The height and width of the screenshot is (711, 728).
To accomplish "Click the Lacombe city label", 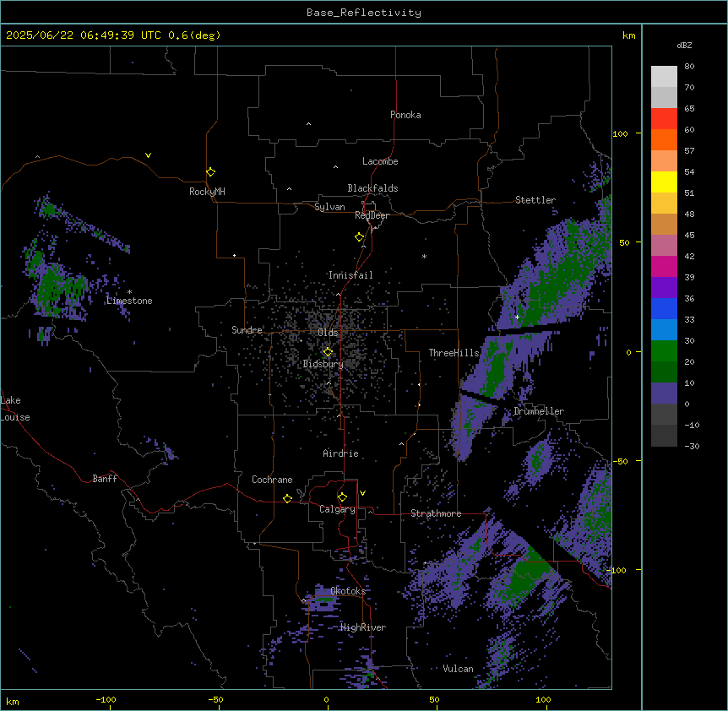I will 380,161.
